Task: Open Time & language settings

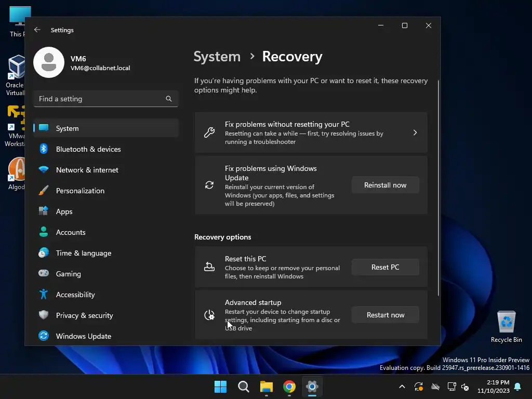Action: pos(106,253)
